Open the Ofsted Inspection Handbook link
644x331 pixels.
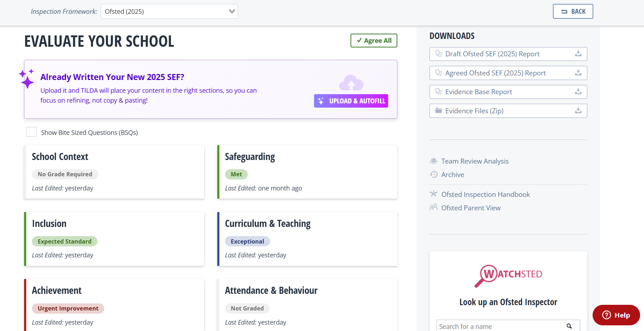click(485, 194)
